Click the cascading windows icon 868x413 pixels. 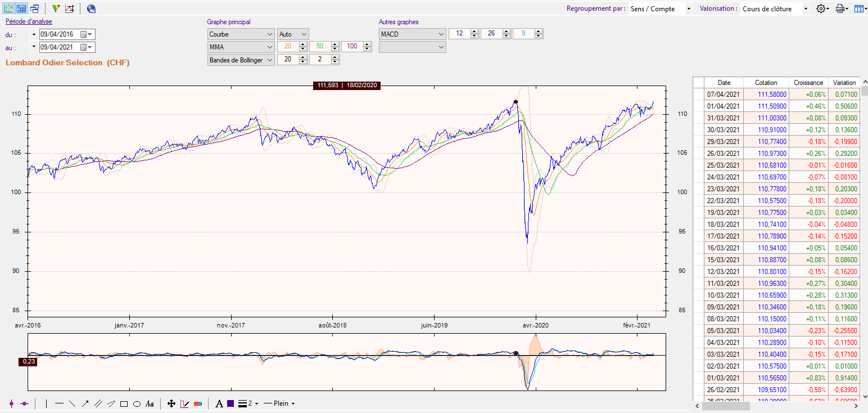point(34,8)
